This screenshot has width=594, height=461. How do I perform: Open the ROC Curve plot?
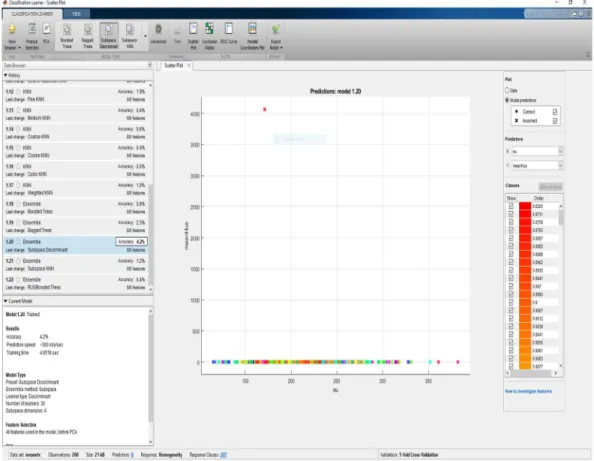pos(228,35)
